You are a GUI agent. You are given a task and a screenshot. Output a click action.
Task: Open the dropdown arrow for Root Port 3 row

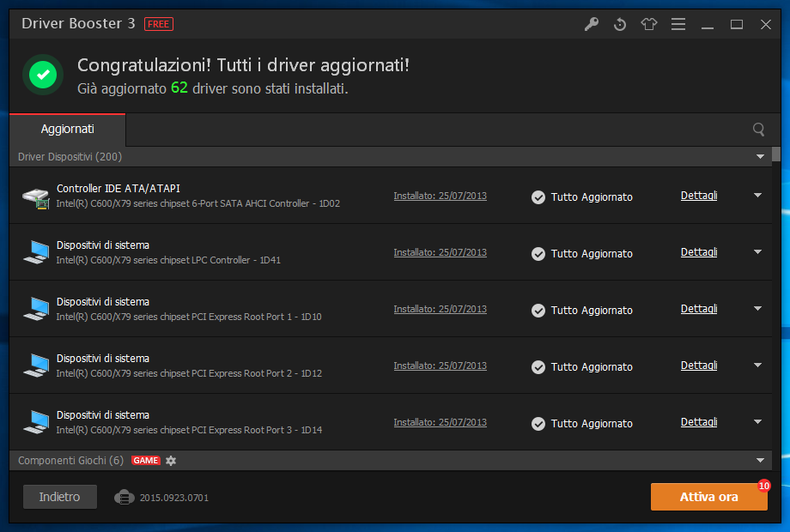point(757,422)
